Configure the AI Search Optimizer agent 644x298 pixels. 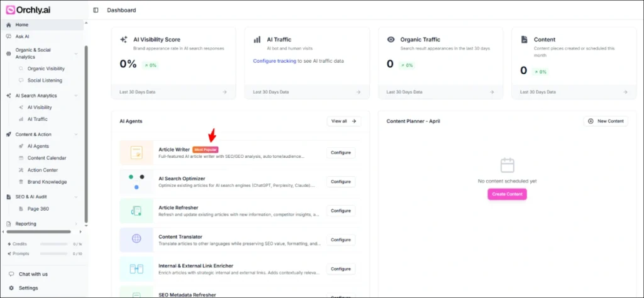[340, 182]
